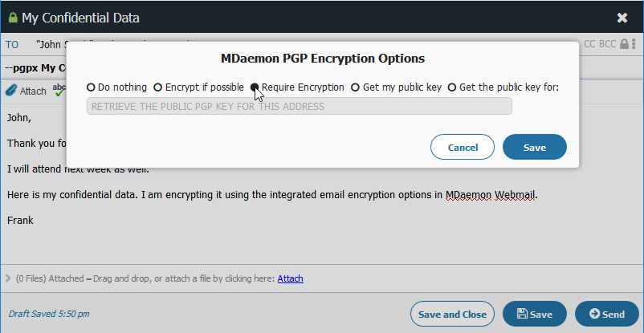Image resolution: width=644 pixels, height=333 pixels.
Task: Cancel the PGP Encryption Options dialog
Action: click(463, 147)
